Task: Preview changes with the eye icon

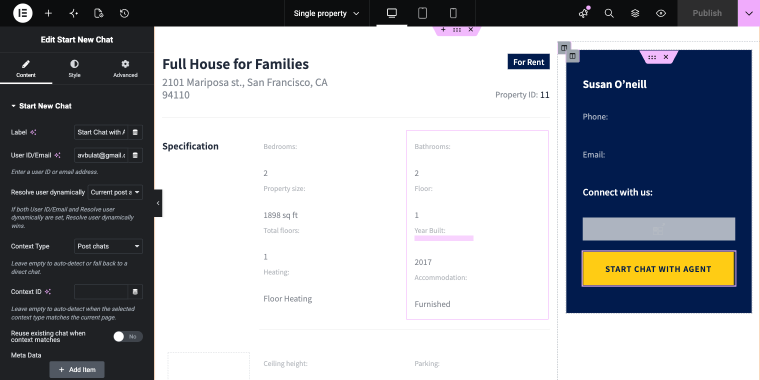Action: 661,14
